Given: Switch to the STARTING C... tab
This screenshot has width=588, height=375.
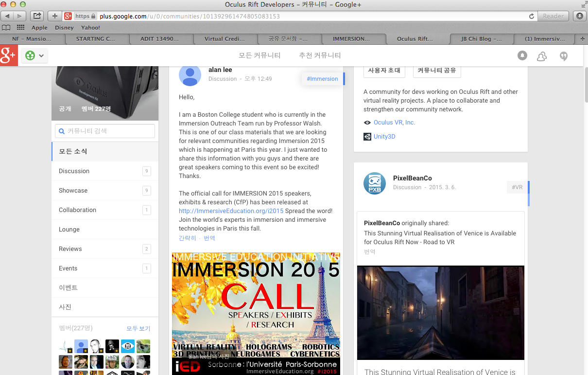Looking at the screenshot, I should click(x=96, y=39).
